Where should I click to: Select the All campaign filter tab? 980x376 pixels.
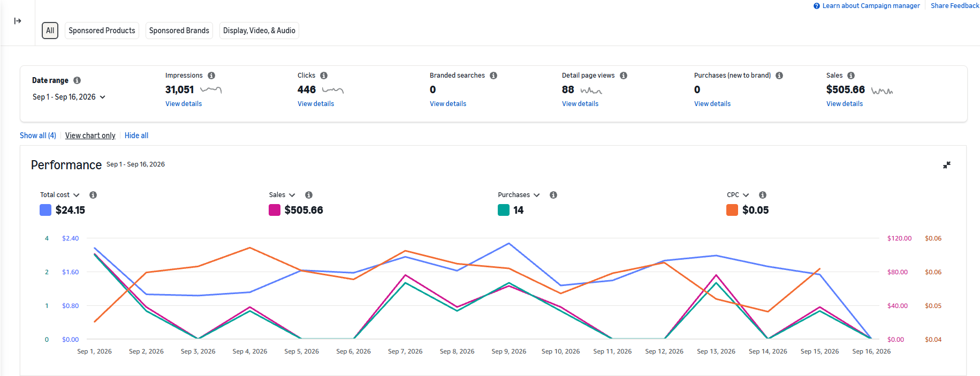coord(50,31)
